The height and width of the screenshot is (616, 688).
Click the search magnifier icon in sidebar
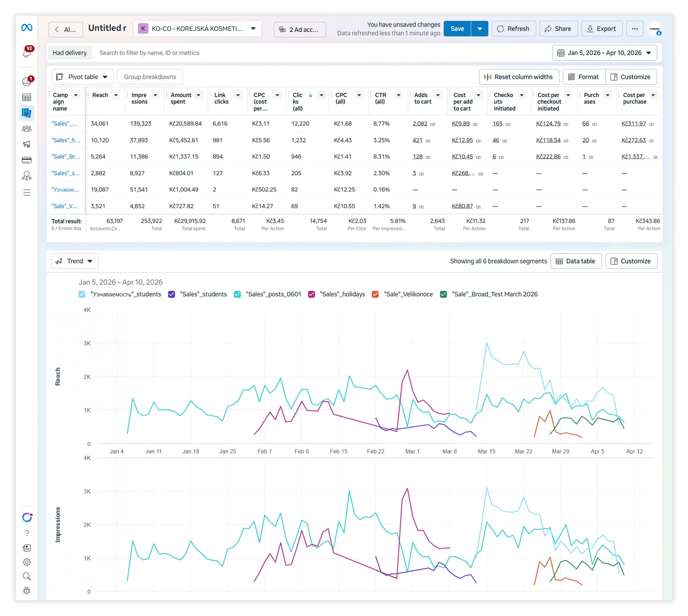coord(27,576)
